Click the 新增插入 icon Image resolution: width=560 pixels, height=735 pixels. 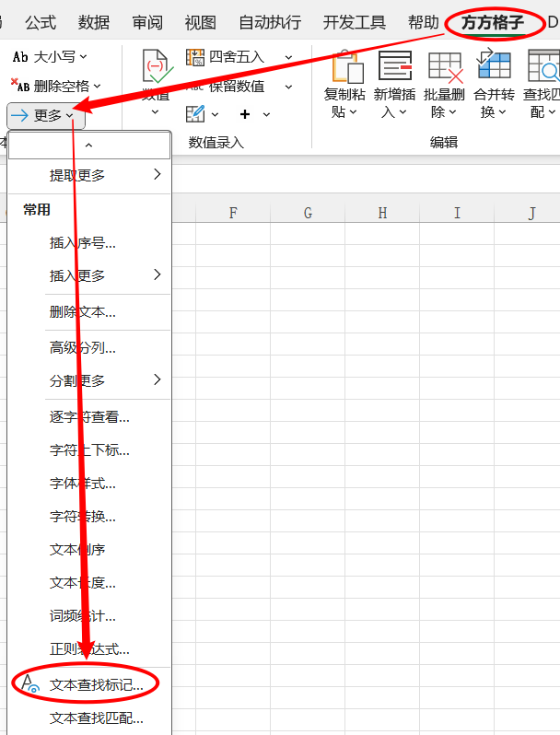(395, 67)
